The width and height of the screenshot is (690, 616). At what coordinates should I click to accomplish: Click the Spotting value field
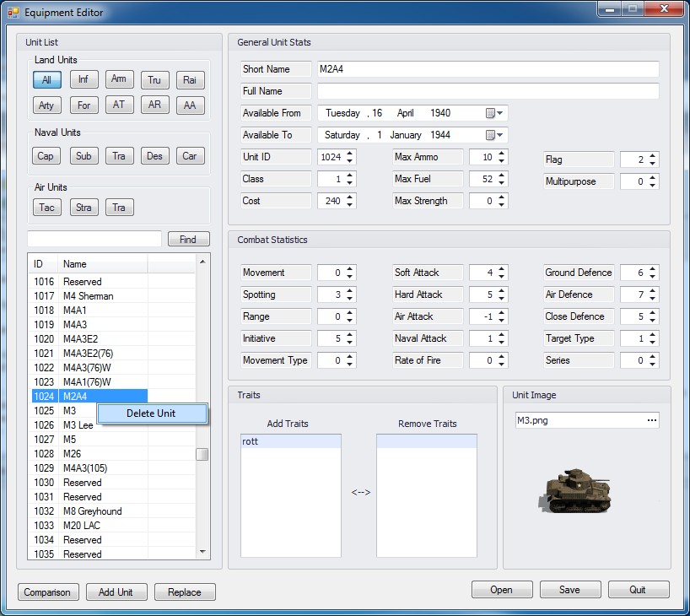pos(331,294)
